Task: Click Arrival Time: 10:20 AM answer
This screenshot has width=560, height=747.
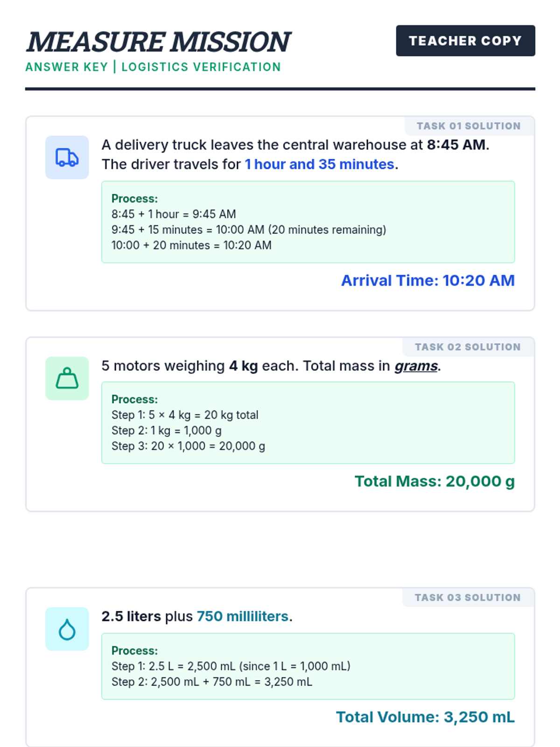Action: 428,281
